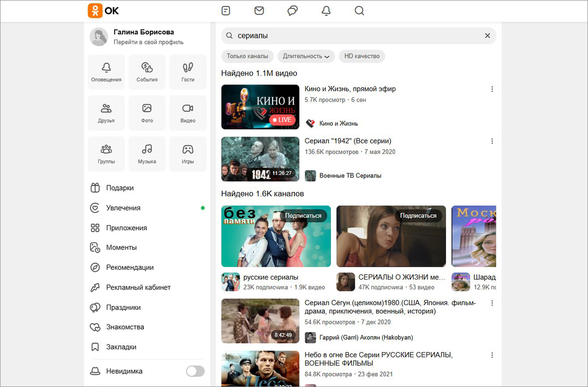Open Шарад channel name

pyautogui.click(x=485, y=278)
